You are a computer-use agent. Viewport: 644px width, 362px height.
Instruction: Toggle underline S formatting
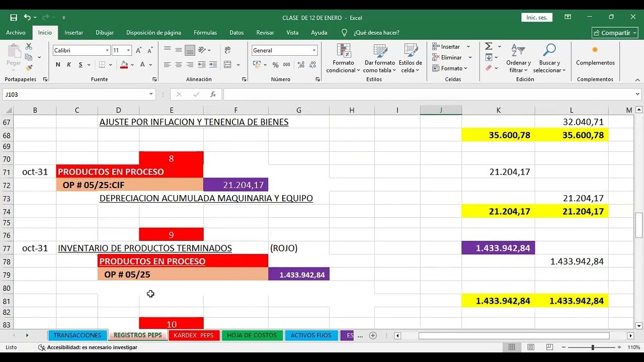(x=80, y=64)
